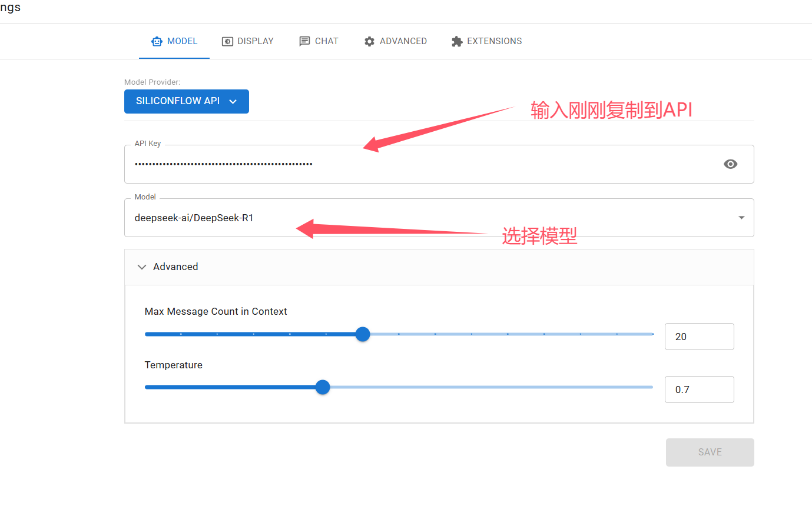
Task: Adjust Max Message Count slider handle
Action: [363, 334]
